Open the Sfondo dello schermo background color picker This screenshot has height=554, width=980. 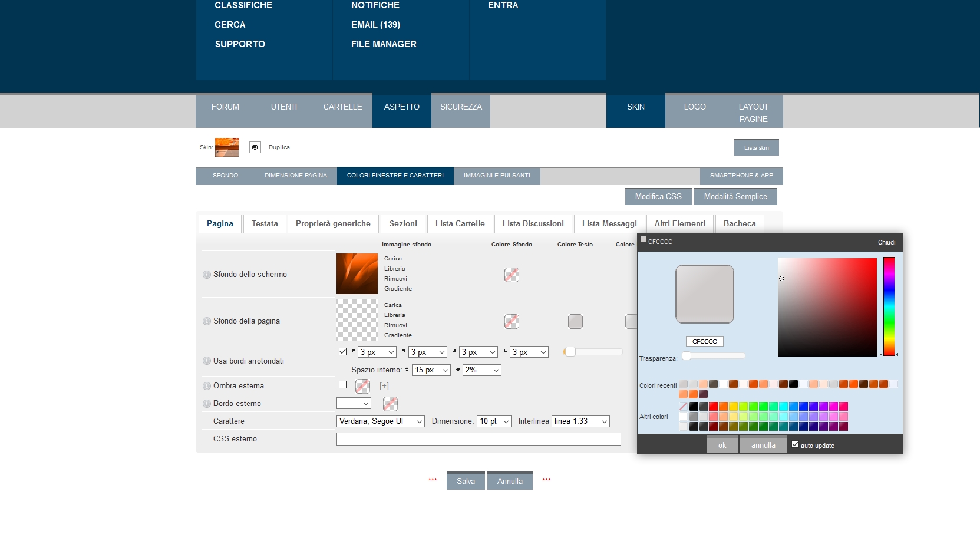[512, 275]
